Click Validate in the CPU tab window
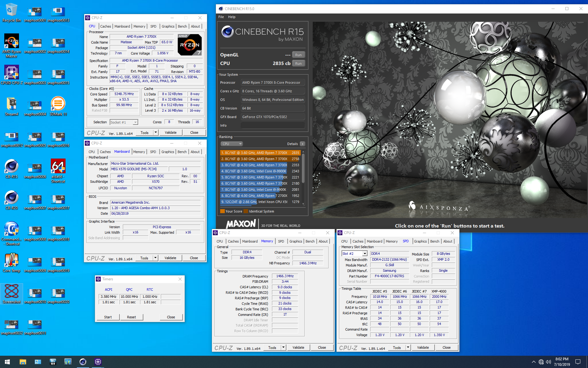Viewport: 588px width, 368px height. [171, 132]
